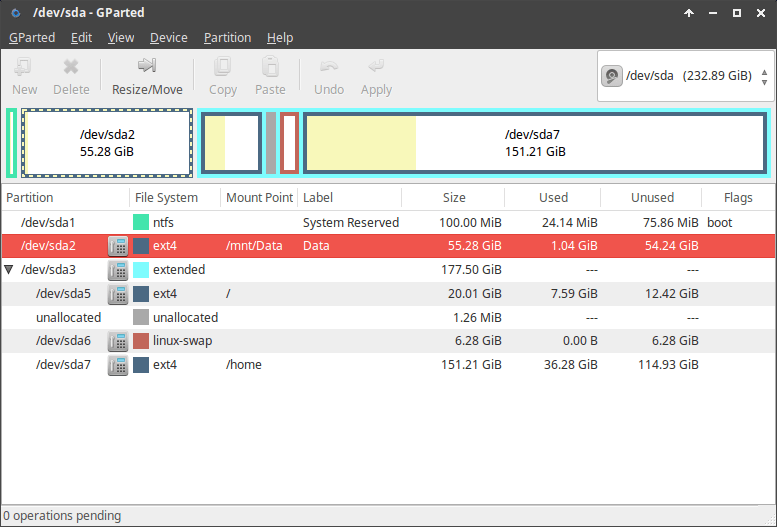Image resolution: width=777 pixels, height=527 pixels.
Task: Click the mounted key icon on the /dev/sda3 row
Action: pyautogui.click(x=118, y=270)
